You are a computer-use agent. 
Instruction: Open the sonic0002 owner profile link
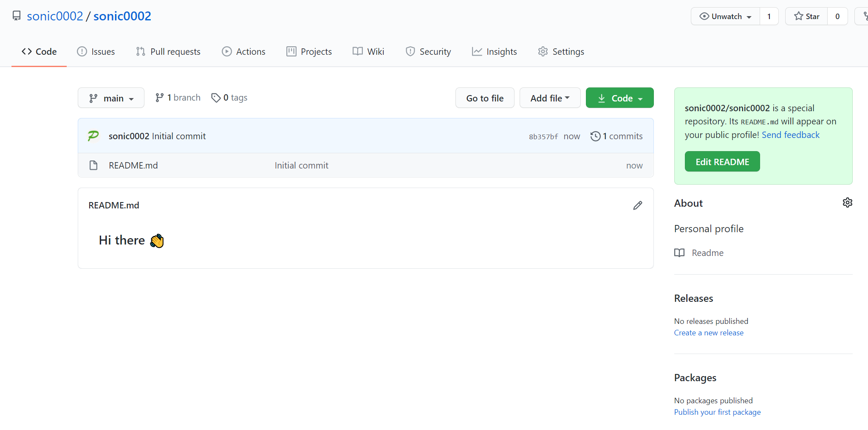[55, 16]
